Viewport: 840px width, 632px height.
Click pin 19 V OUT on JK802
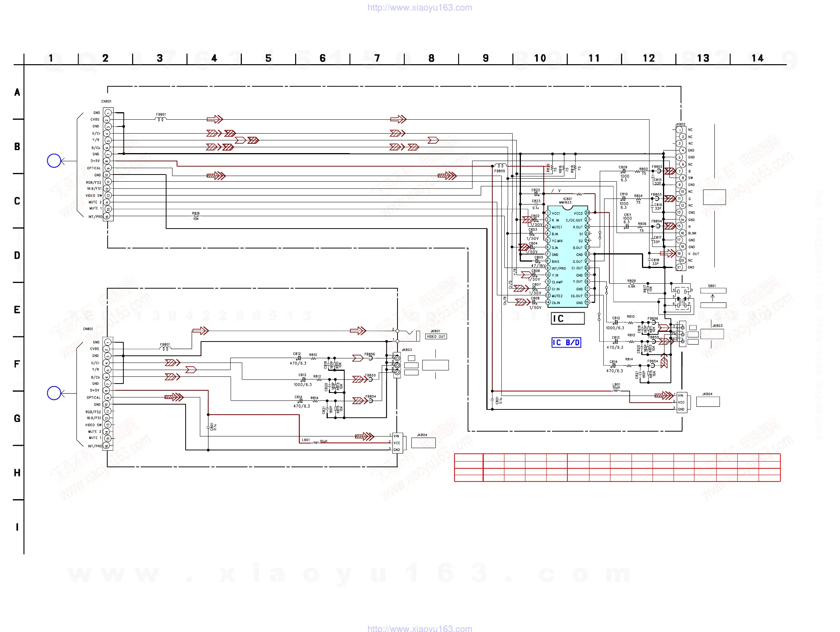[x=679, y=253]
